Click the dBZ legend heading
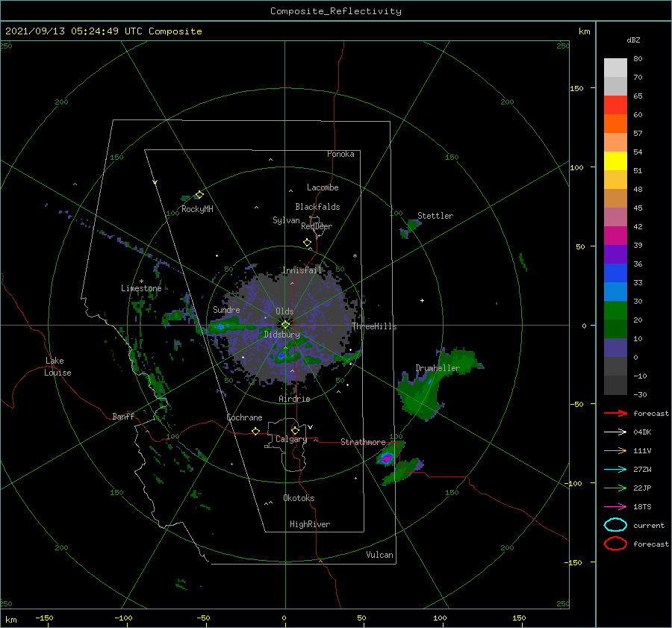This screenshot has height=628, width=672. 633,40
